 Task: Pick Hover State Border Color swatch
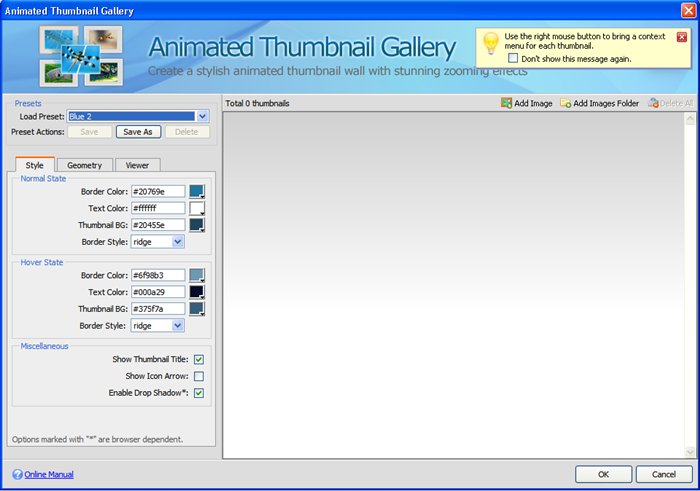click(197, 275)
